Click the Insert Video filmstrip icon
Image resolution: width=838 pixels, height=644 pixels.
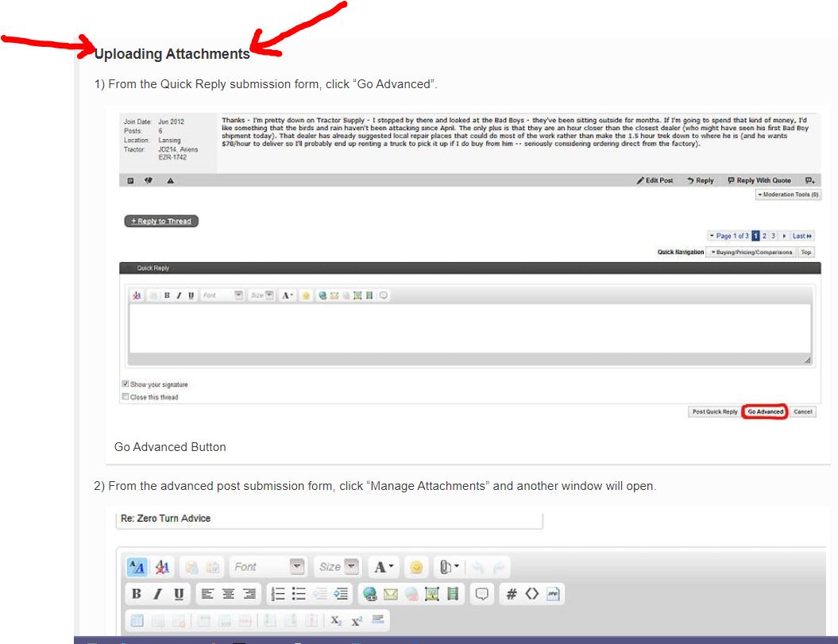[453, 594]
